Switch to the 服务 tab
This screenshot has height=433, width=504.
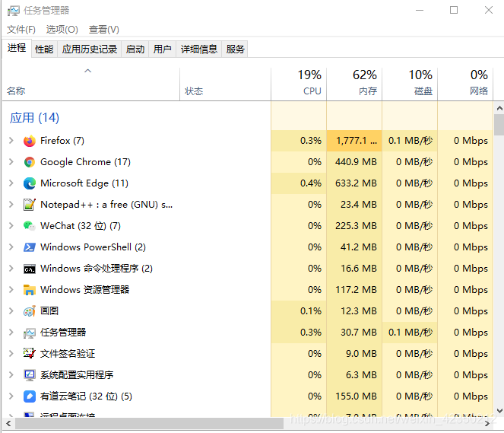tap(235, 49)
